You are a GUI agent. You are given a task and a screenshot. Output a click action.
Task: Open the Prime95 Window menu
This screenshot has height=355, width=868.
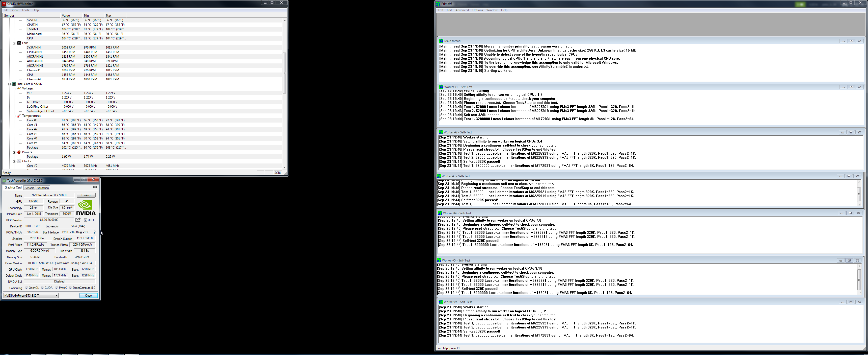tap(492, 10)
